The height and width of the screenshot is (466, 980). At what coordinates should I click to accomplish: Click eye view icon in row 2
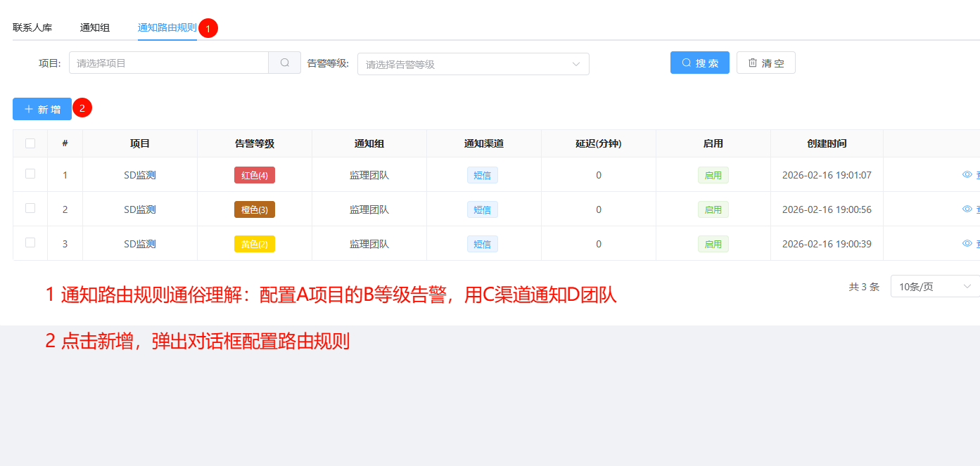pos(967,209)
